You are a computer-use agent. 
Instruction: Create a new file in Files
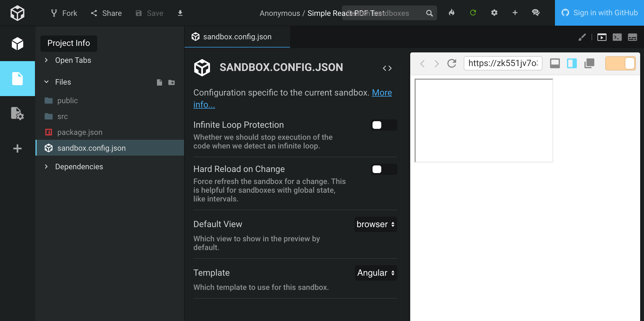tap(159, 82)
